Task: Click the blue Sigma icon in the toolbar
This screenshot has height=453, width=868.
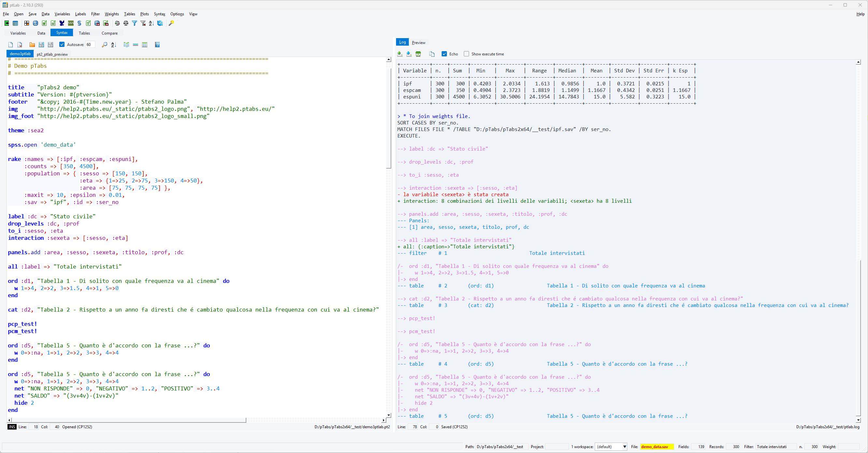Action: 36,23
